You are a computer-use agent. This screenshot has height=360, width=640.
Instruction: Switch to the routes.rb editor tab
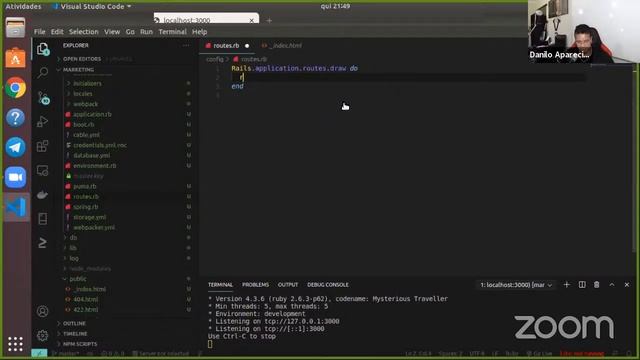click(227, 46)
